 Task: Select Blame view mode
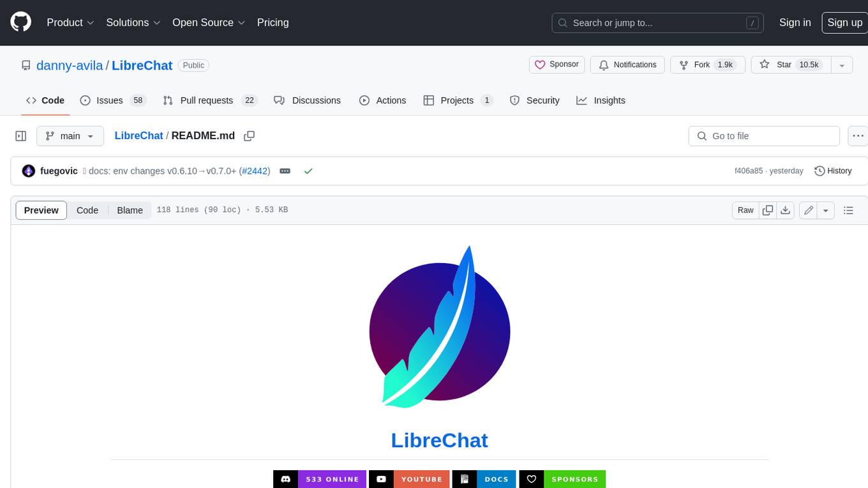pyautogui.click(x=130, y=210)
